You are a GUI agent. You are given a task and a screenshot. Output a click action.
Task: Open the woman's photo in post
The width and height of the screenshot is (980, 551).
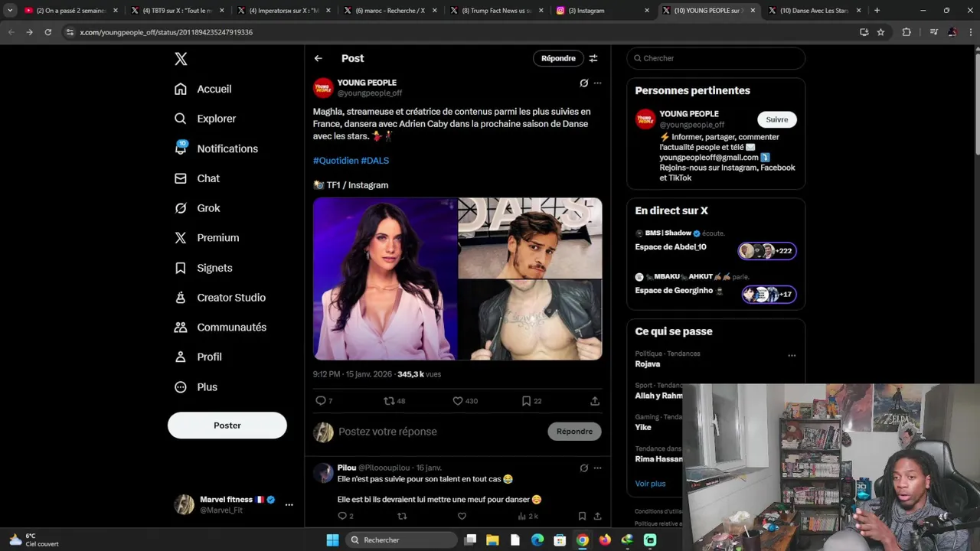(x=385, y=279)
